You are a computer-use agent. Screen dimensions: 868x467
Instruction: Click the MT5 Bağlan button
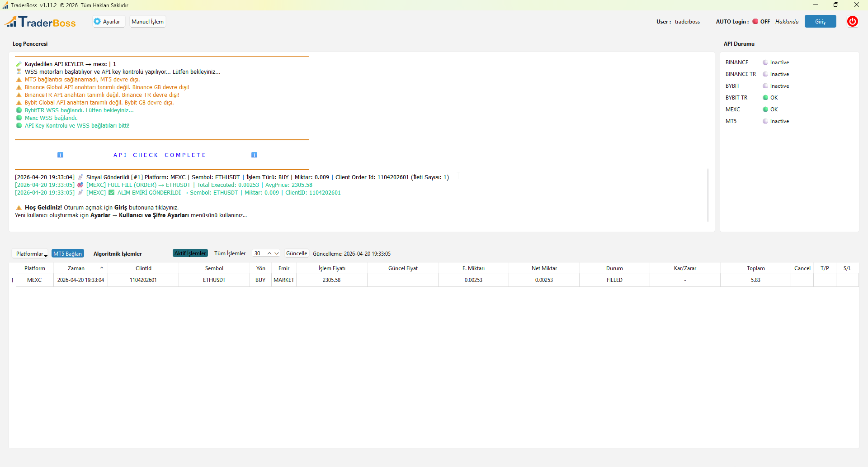(68, 254)
